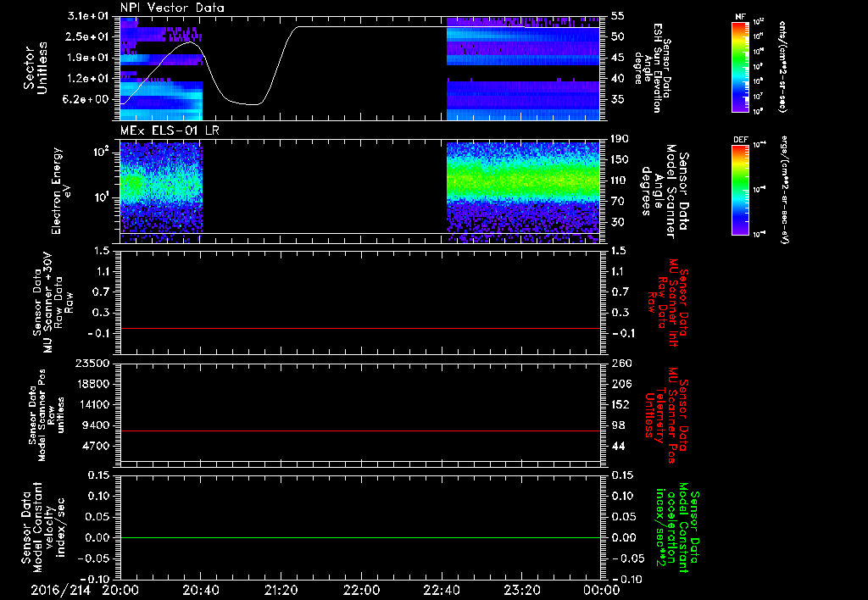Click the '35' elevation angle tick
The width and height of the screenshot is (868, 600).
(x=619, y=100)
